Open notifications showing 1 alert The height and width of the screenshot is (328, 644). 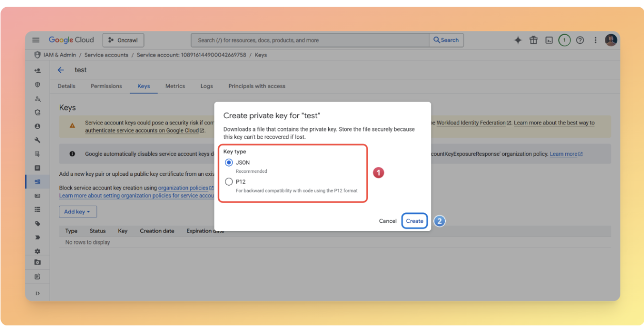coord(564,40)
